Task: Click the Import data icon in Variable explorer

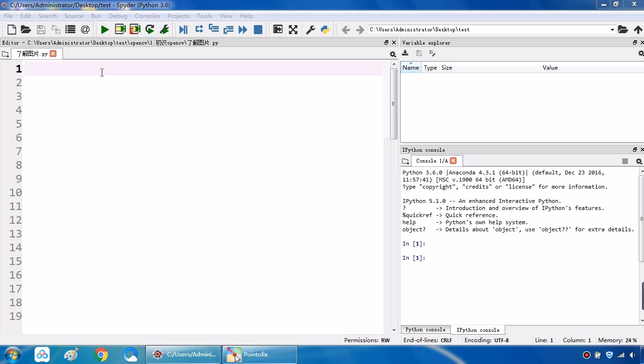Action: pos(405,53)
